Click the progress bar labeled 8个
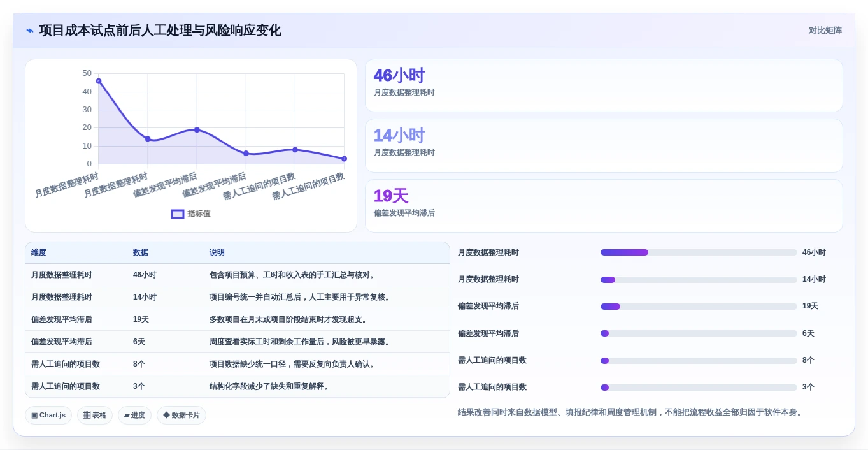Screen dimensions: 868x450 tap(699, 361)
